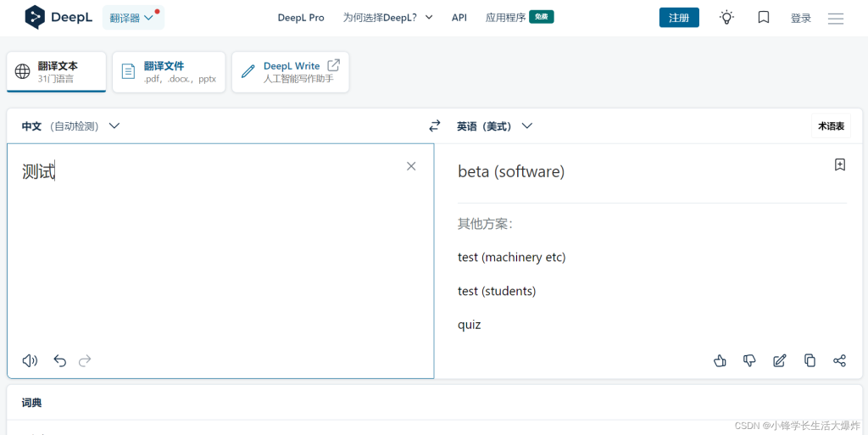The height and width of the screenshot is (435, 868).
Task: Click the globe icon on 翻译文本
Action: tap(22, 71)
